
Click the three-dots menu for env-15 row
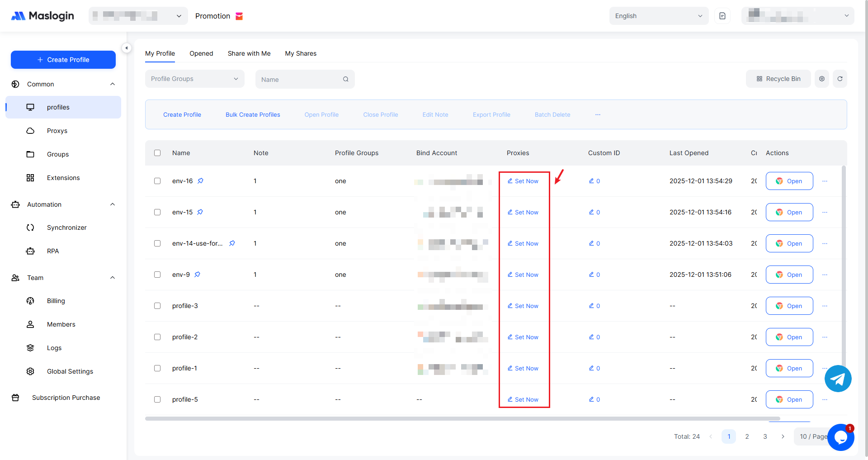(x=825, y=212)
